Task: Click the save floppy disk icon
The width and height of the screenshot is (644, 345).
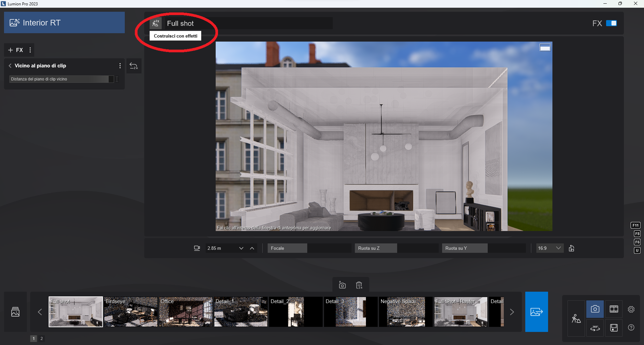Action: point(614,328)
